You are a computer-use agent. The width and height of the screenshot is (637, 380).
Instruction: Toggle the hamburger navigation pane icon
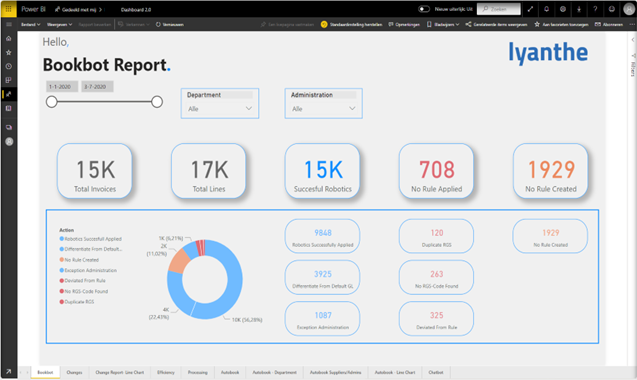click(x=9, y=24)
